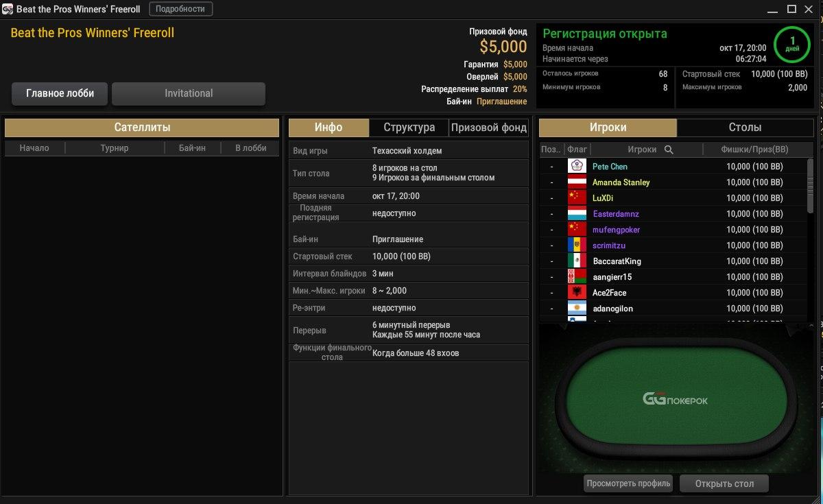Click the players list scrollbar
The width and height of the screenshot is (823, 504).
tap(810, 187)
